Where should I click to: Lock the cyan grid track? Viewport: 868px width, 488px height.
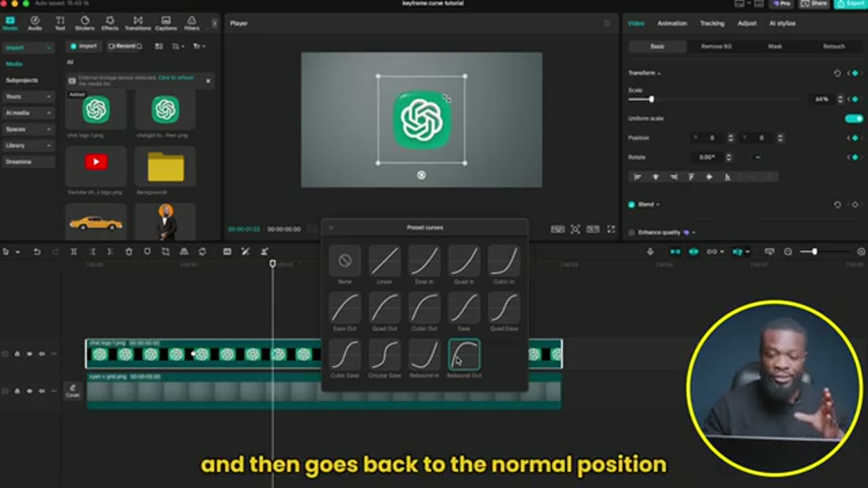click(x=18, y=391)
